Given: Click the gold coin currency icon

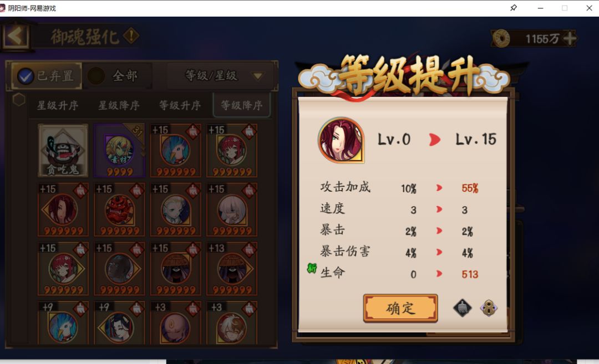Looking at the screenshot, I should (x=501, y=38).
